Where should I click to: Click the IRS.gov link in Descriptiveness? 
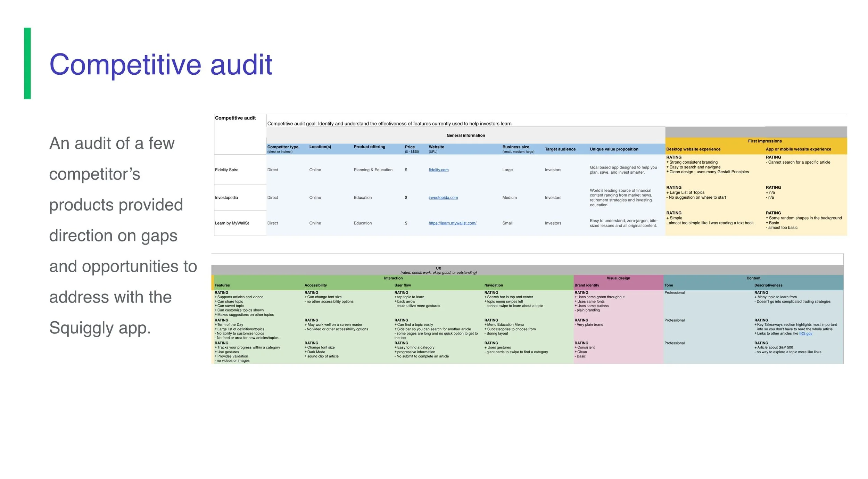pyautogui.click(x=805, y=333)
